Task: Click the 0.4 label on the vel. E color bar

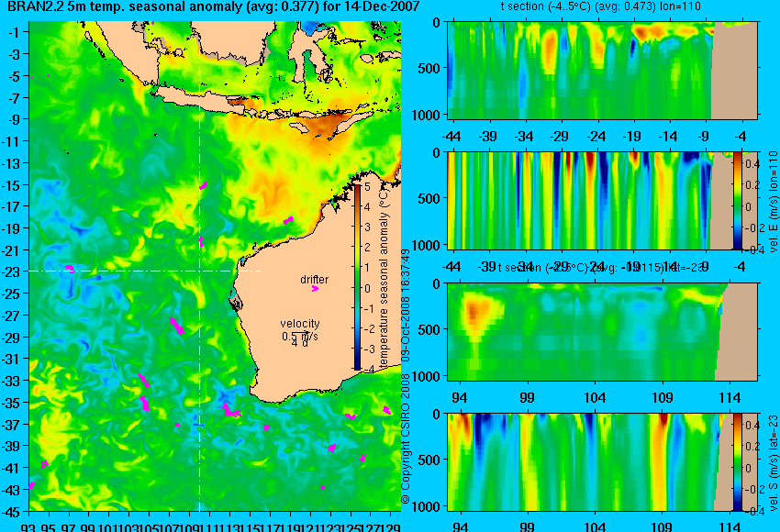Action: click(x=752, y=163)
